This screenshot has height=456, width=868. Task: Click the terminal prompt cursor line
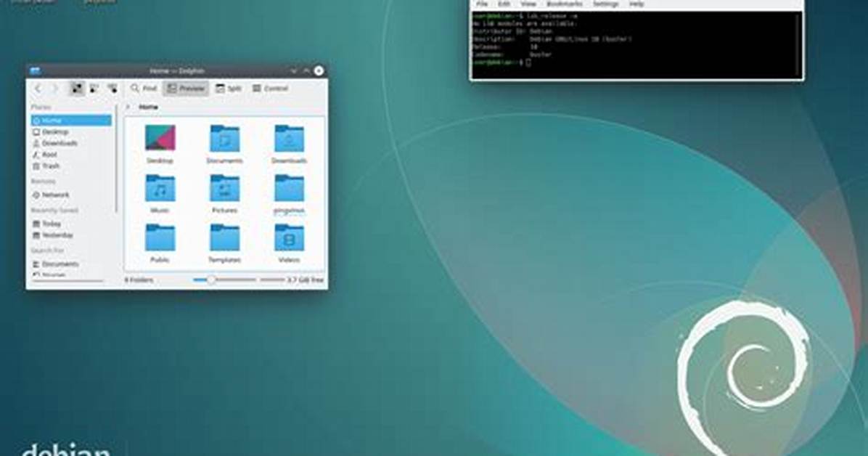tap(501, 62)
